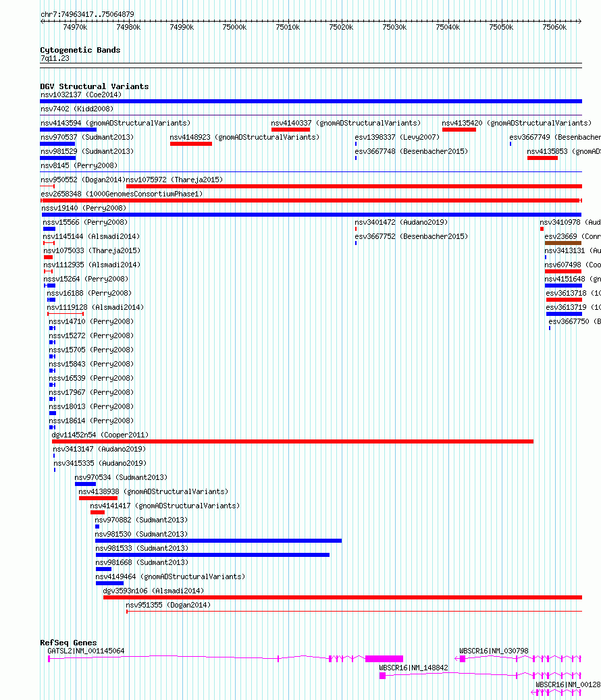Click the nsv3413147 (Audano2019) label

point(99,449)
